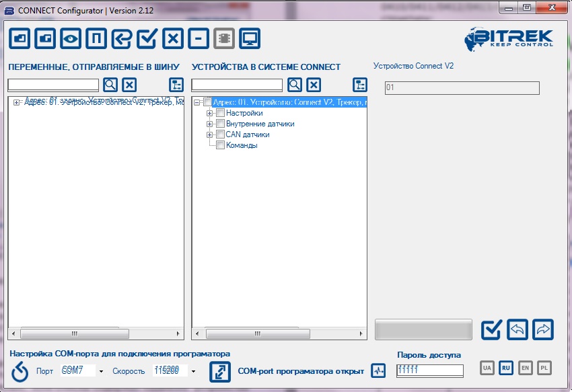Click the tree structure icon above the devices list
The width and height of the screenshot is (572, 392).
click(x=360, y=85)
